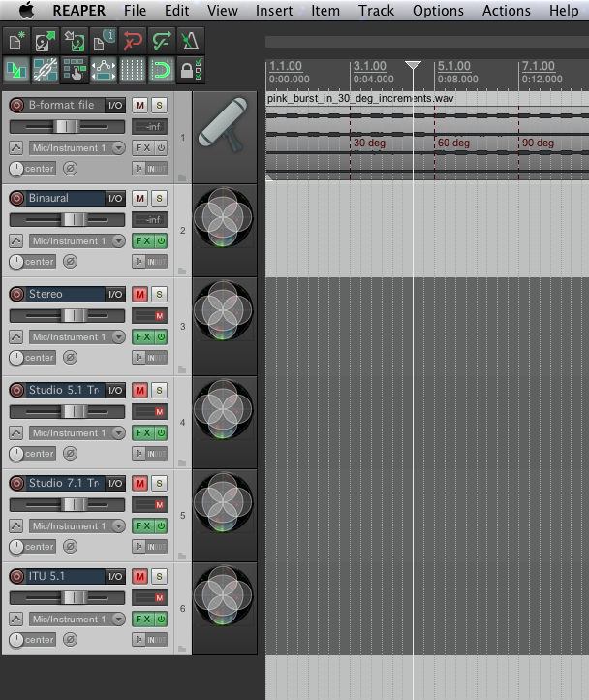Open I/O routing for ITU 5.1 track
Viewport: 589px width, 700px height.
tap(115, 576)
